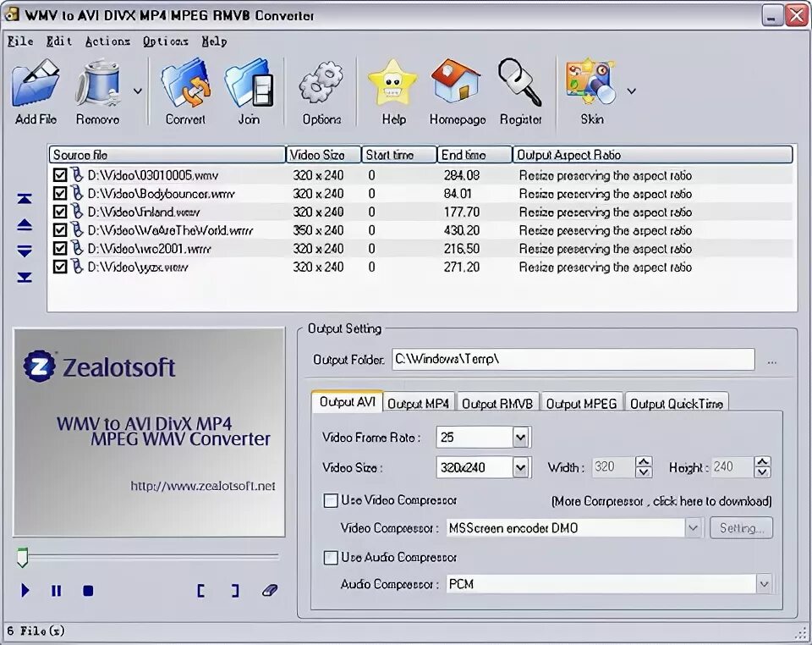Stop the preview playback
Screen dimensions: 812x645
(88, 591)
